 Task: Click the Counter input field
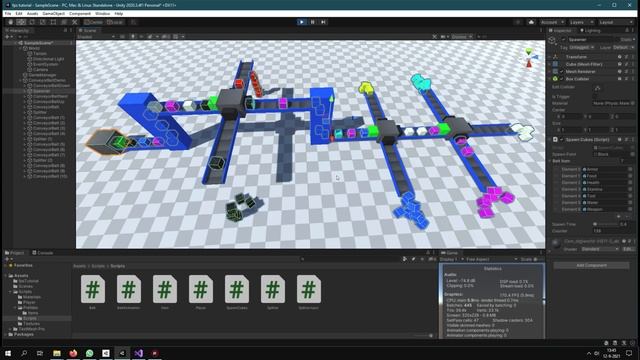coord(613,231)
